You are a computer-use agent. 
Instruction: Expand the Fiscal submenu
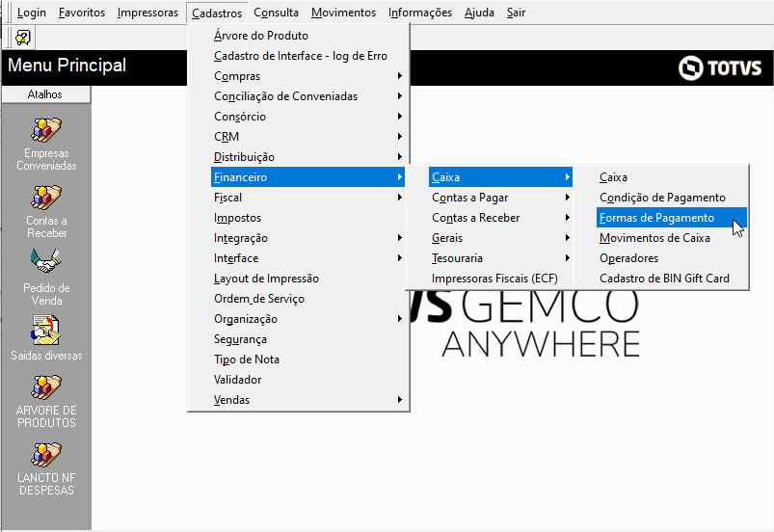click(308, 198)
